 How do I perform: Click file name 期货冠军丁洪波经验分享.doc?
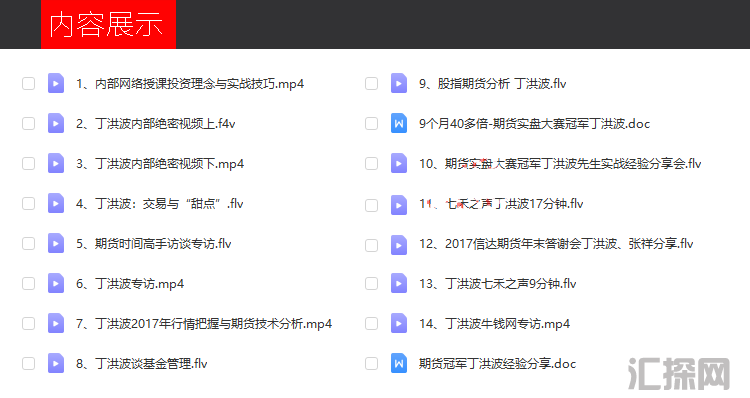(x=497, y=364)
